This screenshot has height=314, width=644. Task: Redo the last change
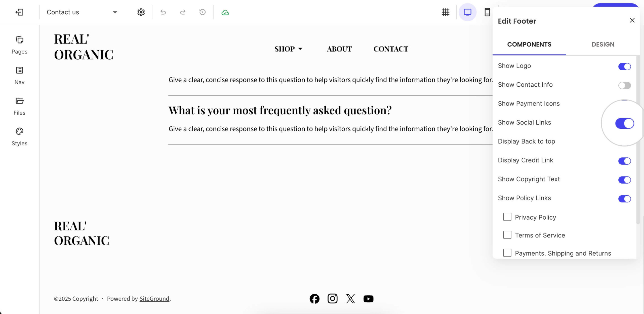[183, 12]
